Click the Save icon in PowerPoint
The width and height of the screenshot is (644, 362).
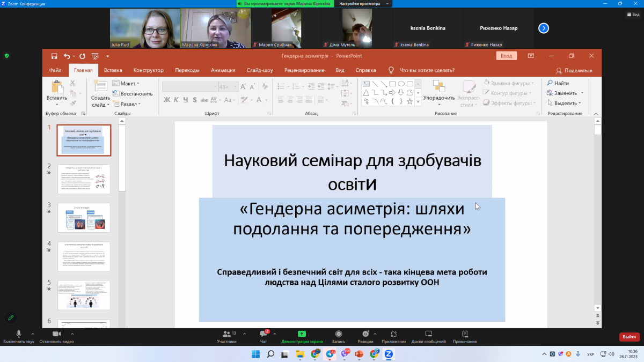(x=54, y=56)
